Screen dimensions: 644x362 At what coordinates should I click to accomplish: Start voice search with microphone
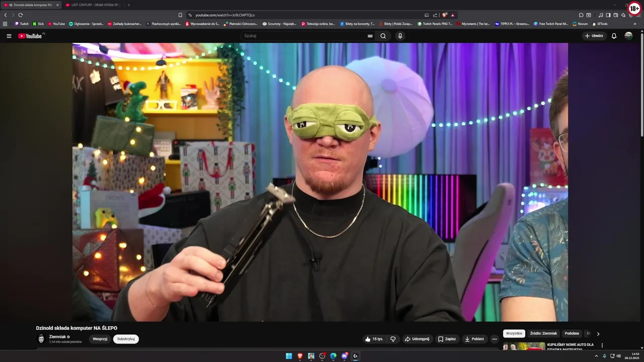point(400,36)
